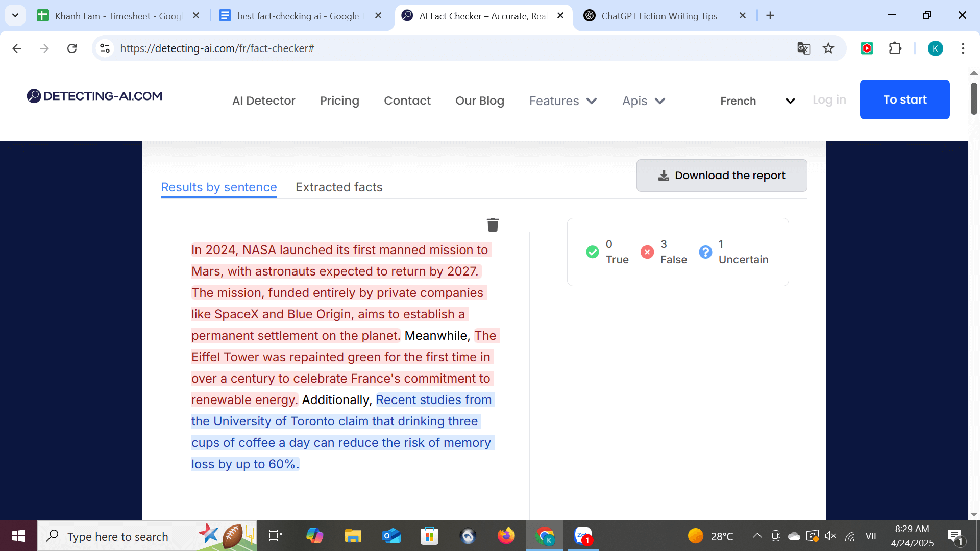Open Chrome three-dot menu
Viewport: 980px width, 551px height.
pos(963,48)
